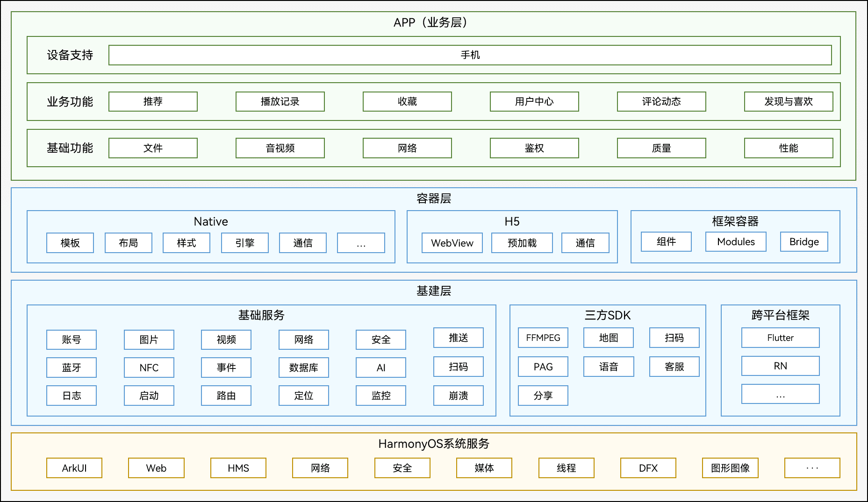Click the 安全 box in 基础服务 group

381,339
